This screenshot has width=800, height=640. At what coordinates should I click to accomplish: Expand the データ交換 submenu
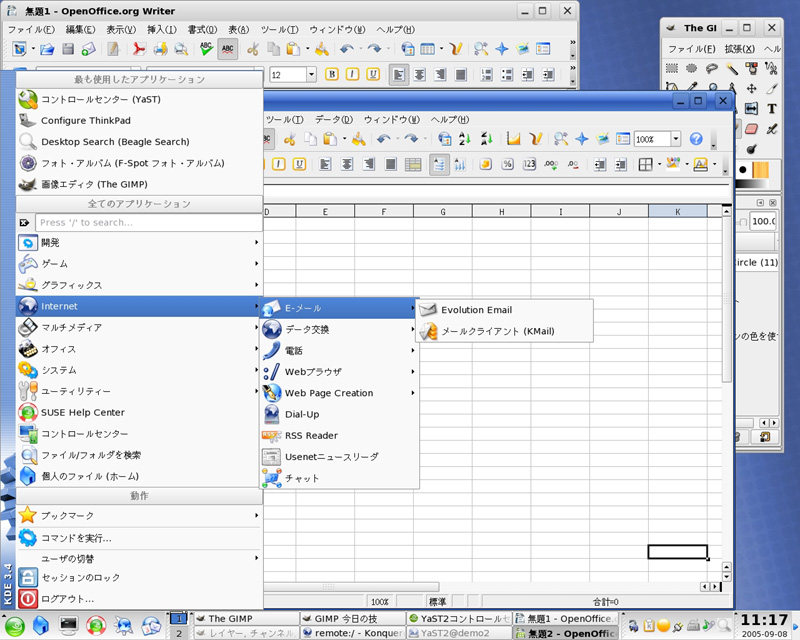pos(340,330)
